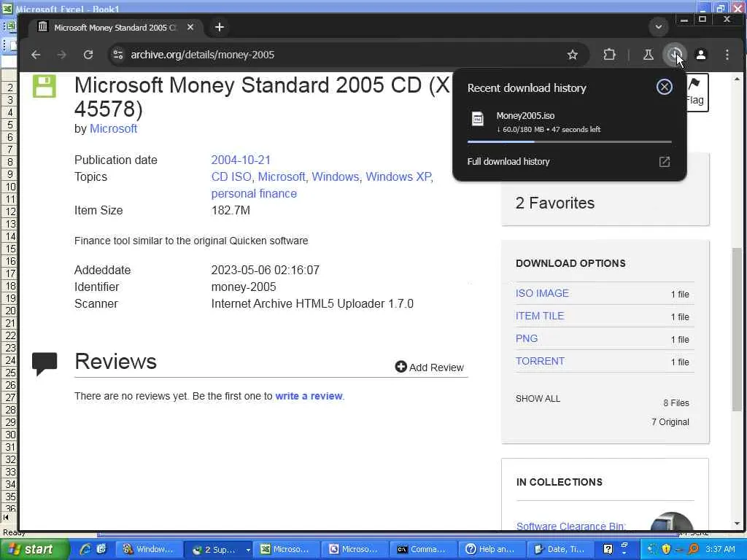
Task: Click the IN COLLECTIONS heading
Action: 560,482
